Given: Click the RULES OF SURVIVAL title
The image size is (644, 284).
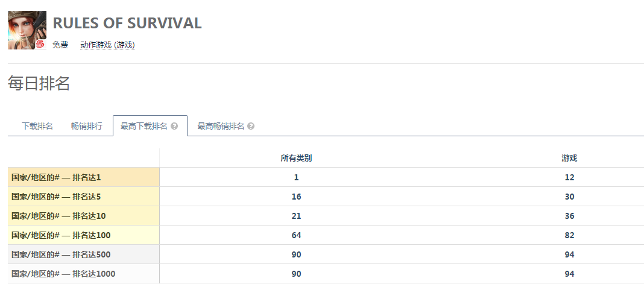Looking at the screenshot, I should [x=127, y=24].
